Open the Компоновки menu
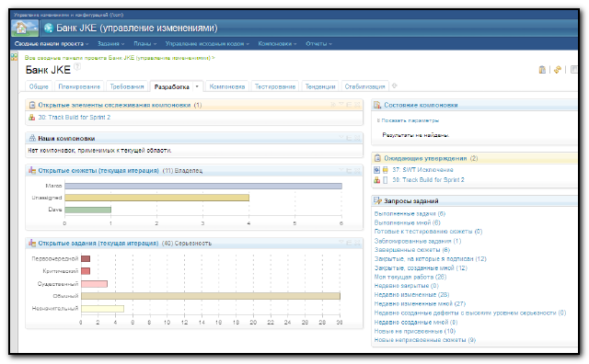Viewport: 589px width, 364px height. coord(277,44)
